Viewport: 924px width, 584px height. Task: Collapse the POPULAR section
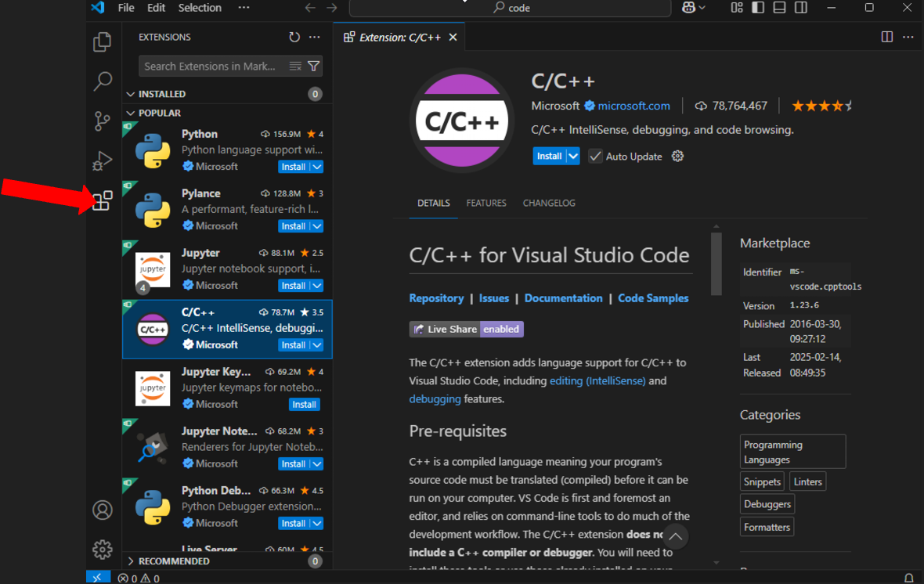tap(130, 114)
